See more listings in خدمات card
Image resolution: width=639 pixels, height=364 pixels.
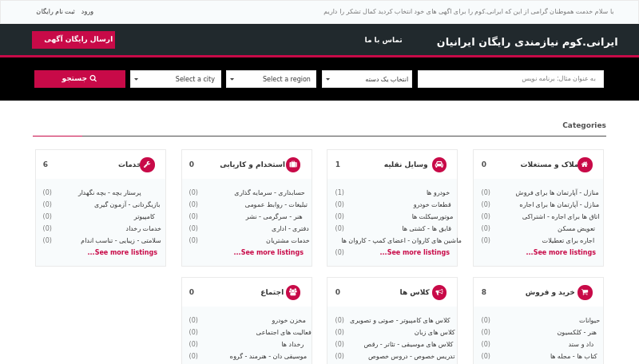click(122, 252)
